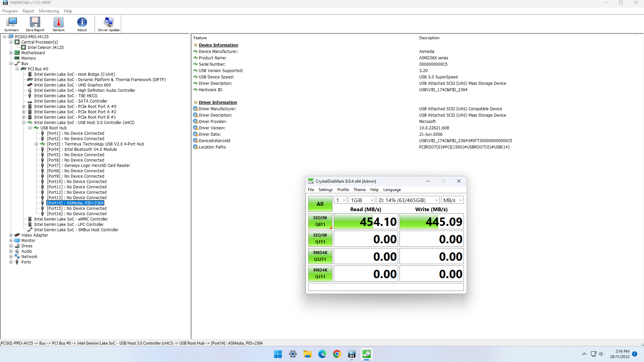Viewport: 644px width, 362px height.
Task: Select the SMBus Host Controller entry
Action: pyautogui.click(x=76, y=230)
